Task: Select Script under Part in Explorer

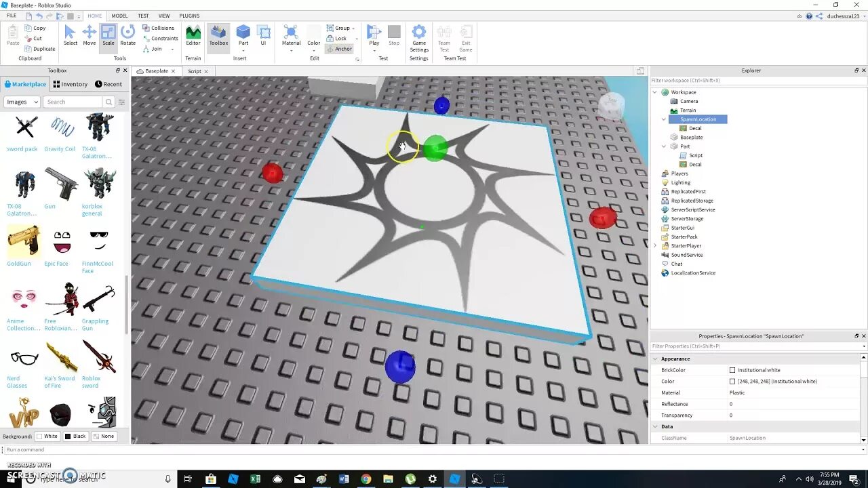Action: point(696,155)
